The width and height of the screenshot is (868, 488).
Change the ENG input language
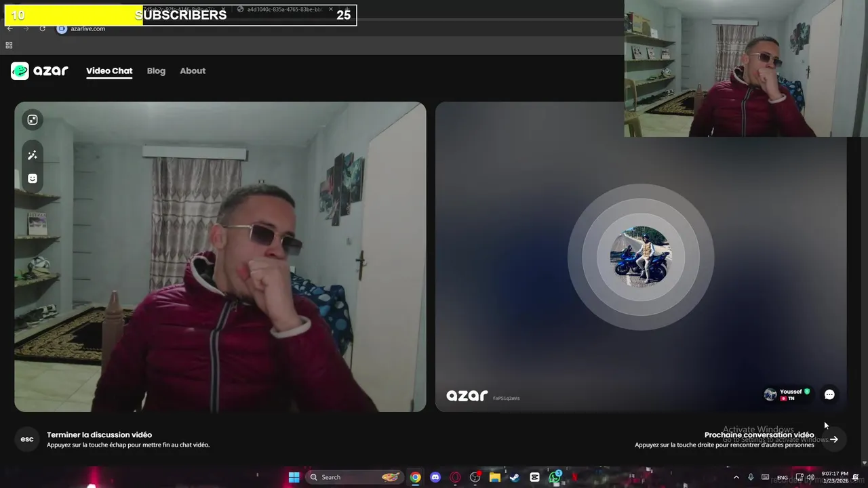point(783,477)
